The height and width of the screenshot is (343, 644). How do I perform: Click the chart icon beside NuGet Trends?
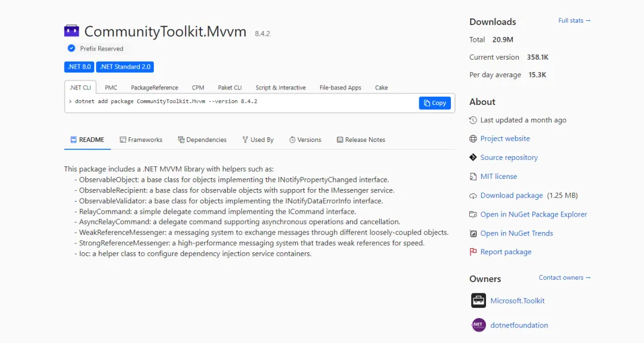[473, 233]
